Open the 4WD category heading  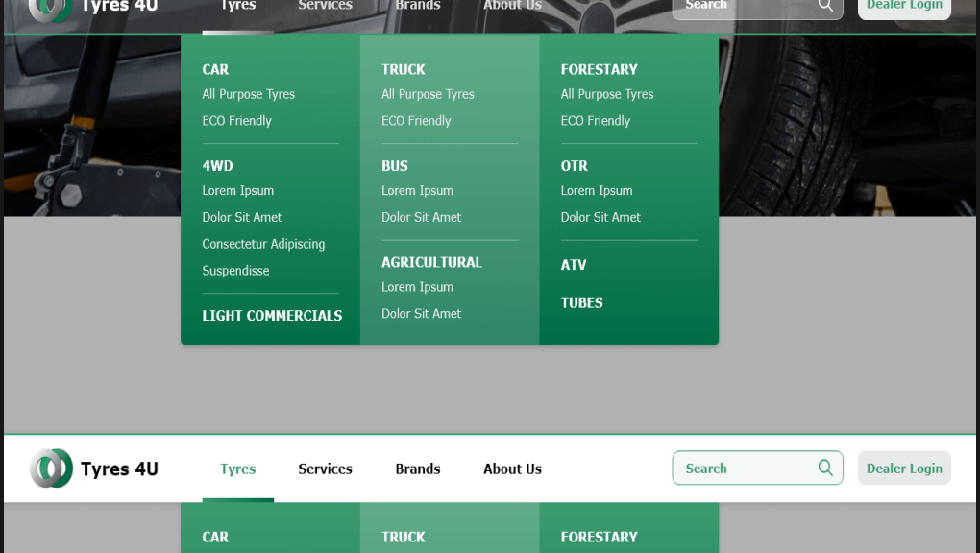[x=217, y=165]
